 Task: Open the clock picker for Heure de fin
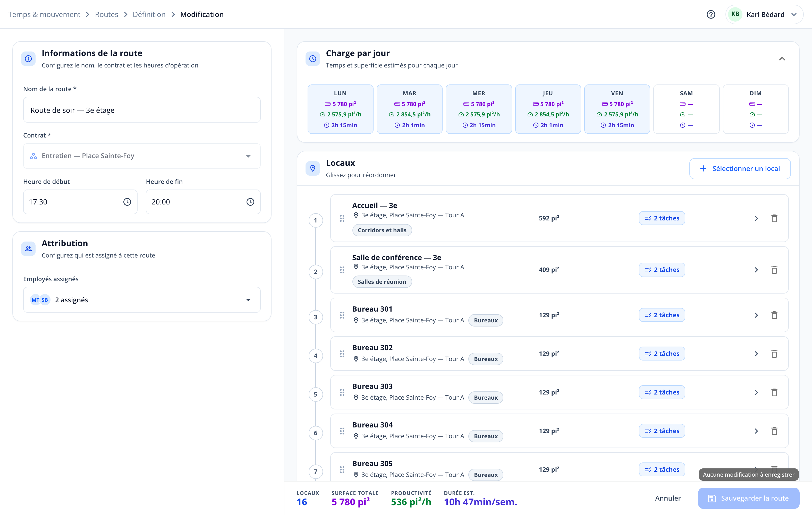pos(250,202)
